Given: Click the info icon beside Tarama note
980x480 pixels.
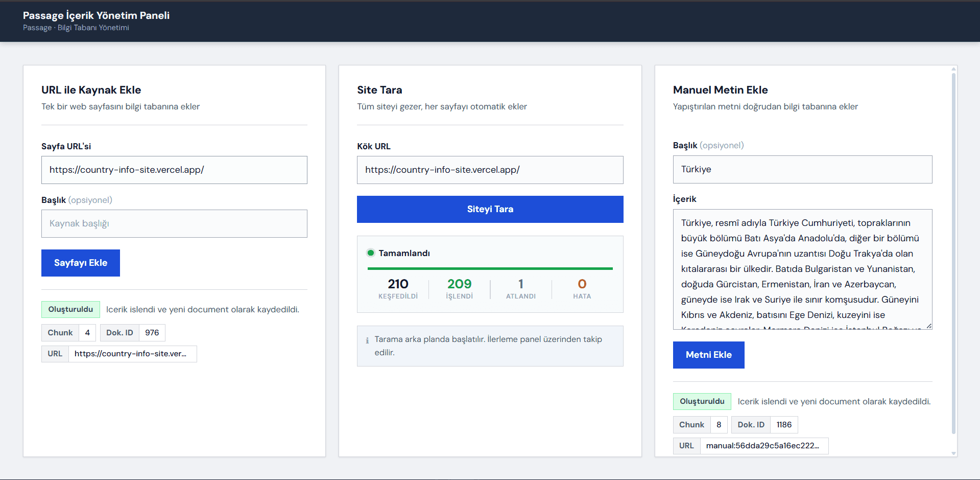Looking at the screenshot, I should (367, 340).
